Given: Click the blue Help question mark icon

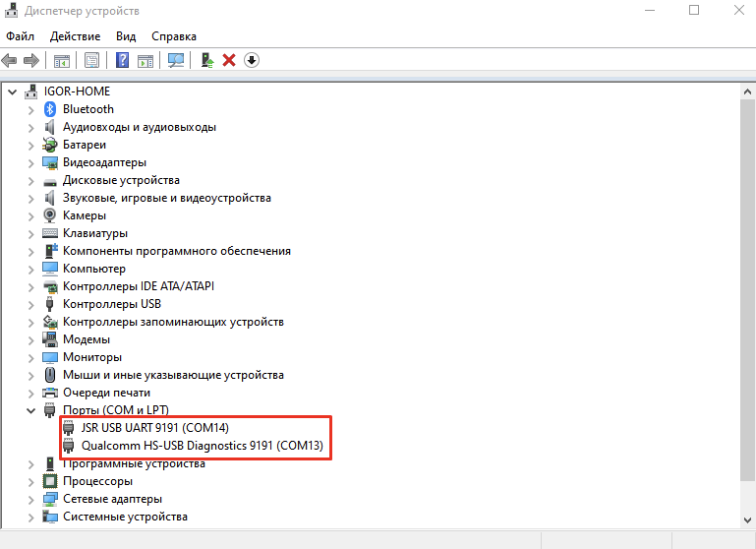Looking at the screenshot, I should pyautogui.click(x=123, y=60).
